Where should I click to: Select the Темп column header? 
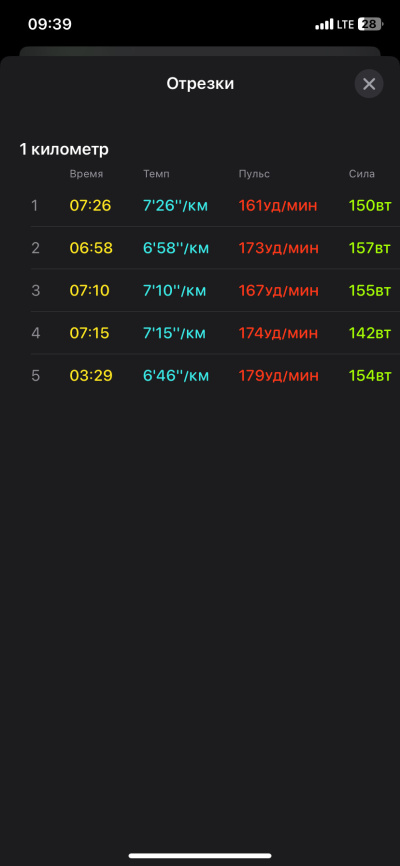(156, 174)
